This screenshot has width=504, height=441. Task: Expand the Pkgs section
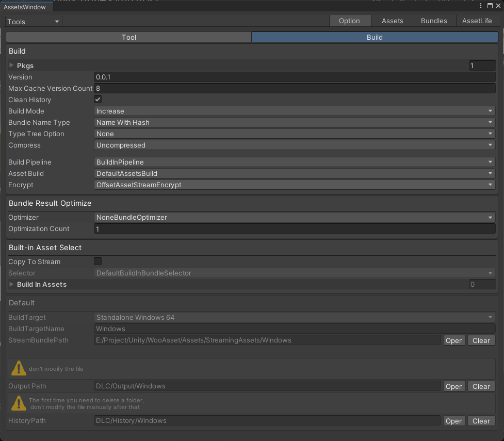11,66
